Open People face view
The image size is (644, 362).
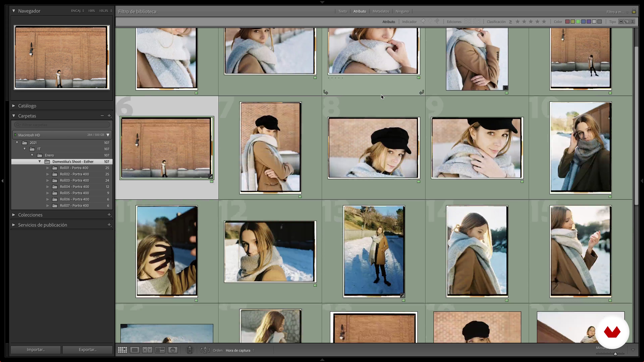pos(173,350)
